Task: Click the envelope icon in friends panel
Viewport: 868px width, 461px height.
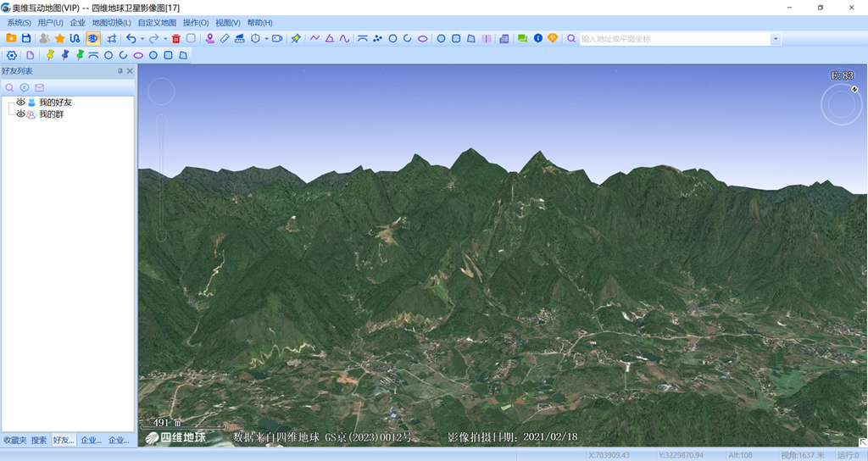Action: tap(39, 88)
